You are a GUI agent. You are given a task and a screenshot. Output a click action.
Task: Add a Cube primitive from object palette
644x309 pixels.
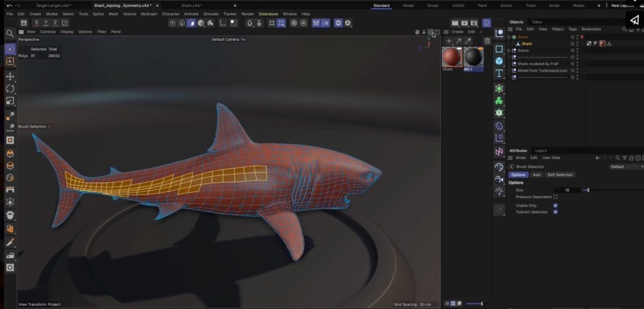[499, 61]
